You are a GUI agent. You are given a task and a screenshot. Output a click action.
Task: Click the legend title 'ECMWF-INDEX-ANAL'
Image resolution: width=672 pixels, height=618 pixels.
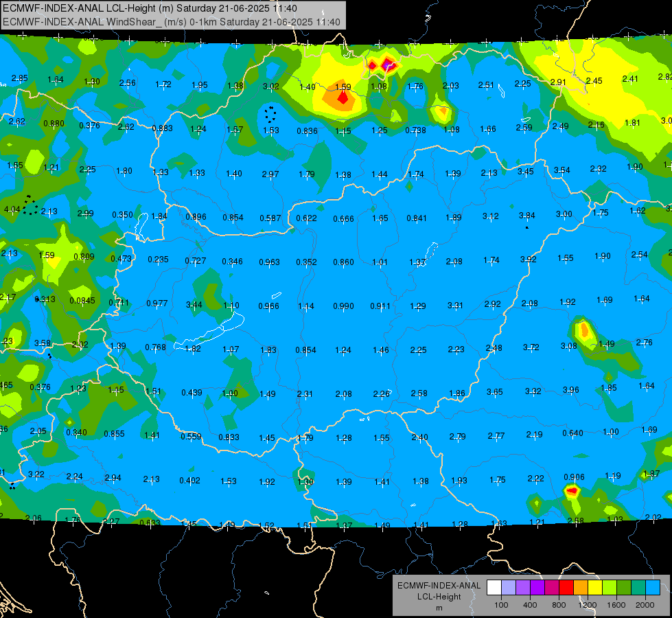click(x=439, y=586)
